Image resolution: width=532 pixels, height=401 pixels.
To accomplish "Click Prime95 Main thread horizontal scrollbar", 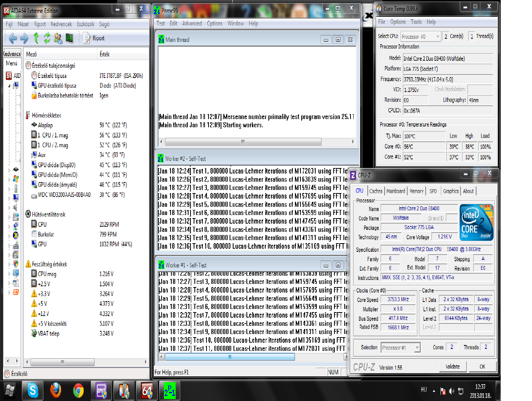I will tap(257, 142).
